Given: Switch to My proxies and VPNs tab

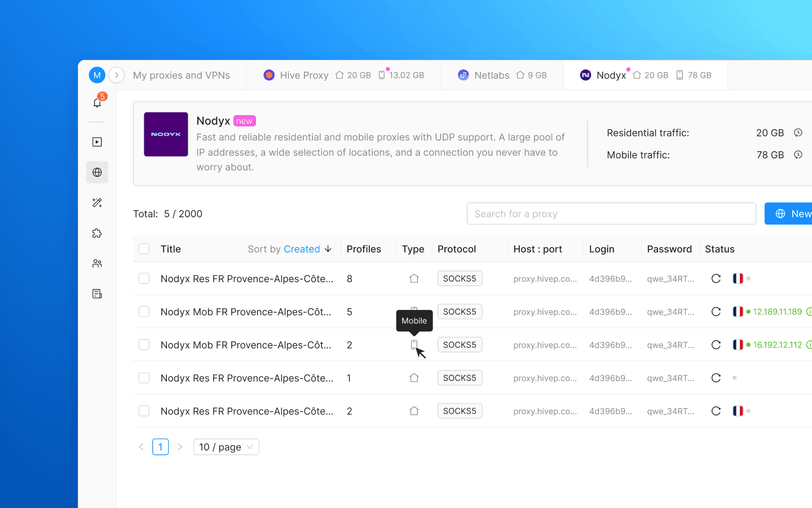Looking at the screenshot, I should pyautogui.click(x=182, y=75).
